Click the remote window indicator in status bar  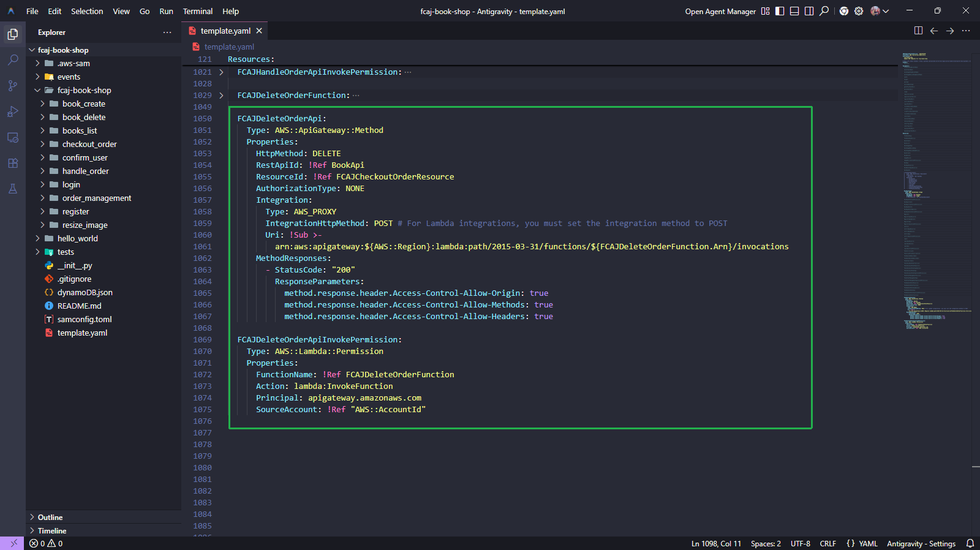[x=12, y=543]
